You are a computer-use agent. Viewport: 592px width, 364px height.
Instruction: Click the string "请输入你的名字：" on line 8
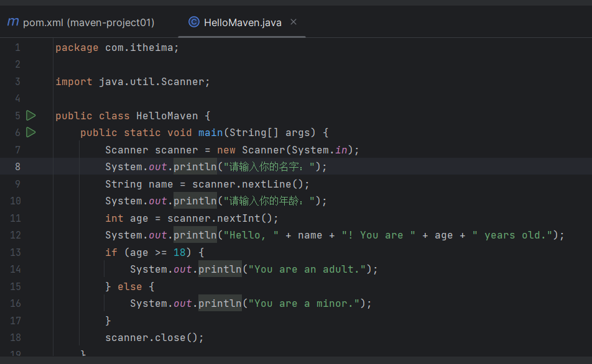pyautogui.click(x=269, y=166)
